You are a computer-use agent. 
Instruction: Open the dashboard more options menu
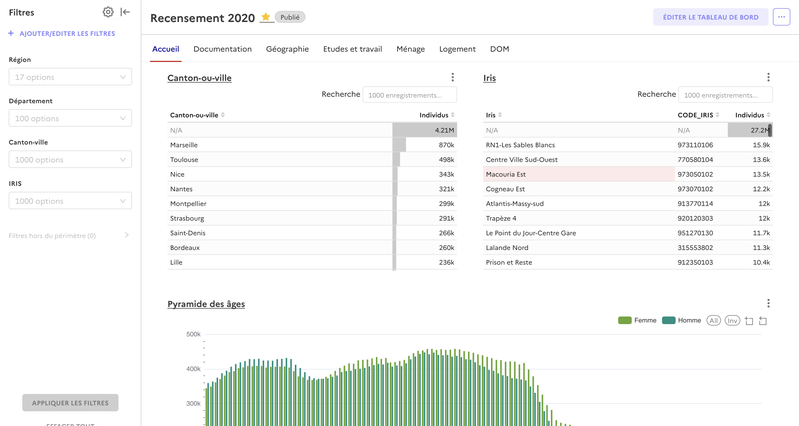point(781,17)
